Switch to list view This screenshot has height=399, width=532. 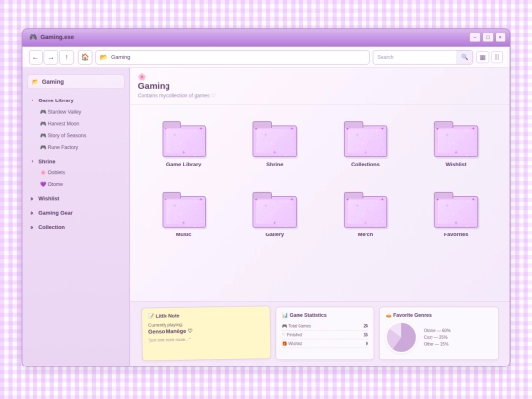click(x=498, y=57)
